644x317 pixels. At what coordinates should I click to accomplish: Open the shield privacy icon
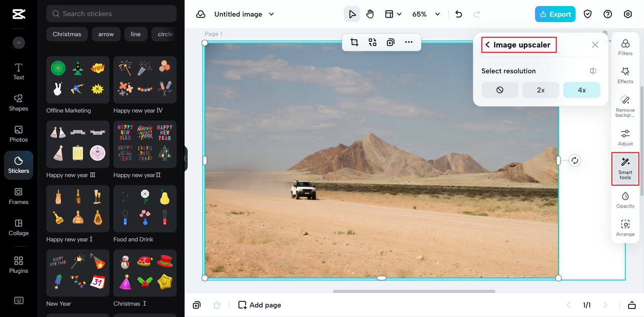(588, 14)
